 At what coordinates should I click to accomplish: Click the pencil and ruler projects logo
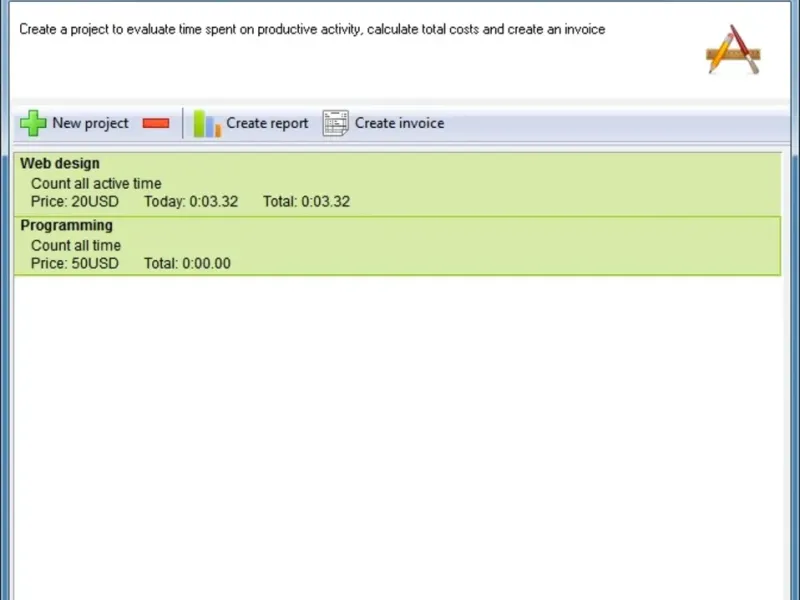[734, 49]
